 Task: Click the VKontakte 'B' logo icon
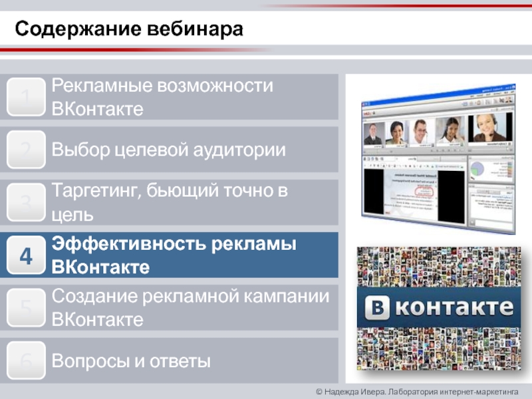pyautogui.click(x=377, y=308)
